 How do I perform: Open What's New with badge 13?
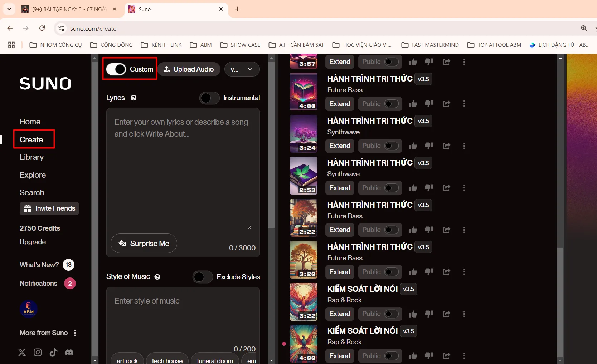[47, 265]
